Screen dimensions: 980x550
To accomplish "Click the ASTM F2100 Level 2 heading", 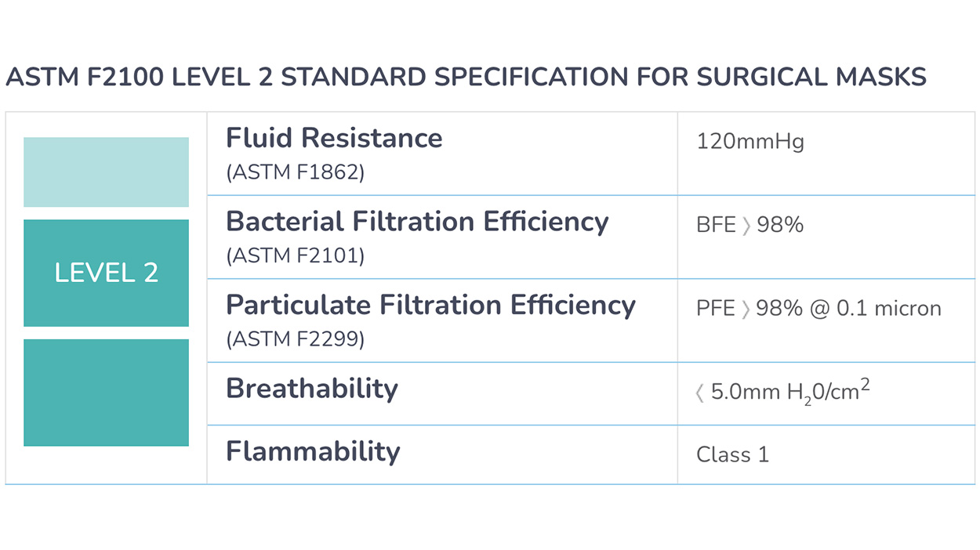I will pos(466,77).
